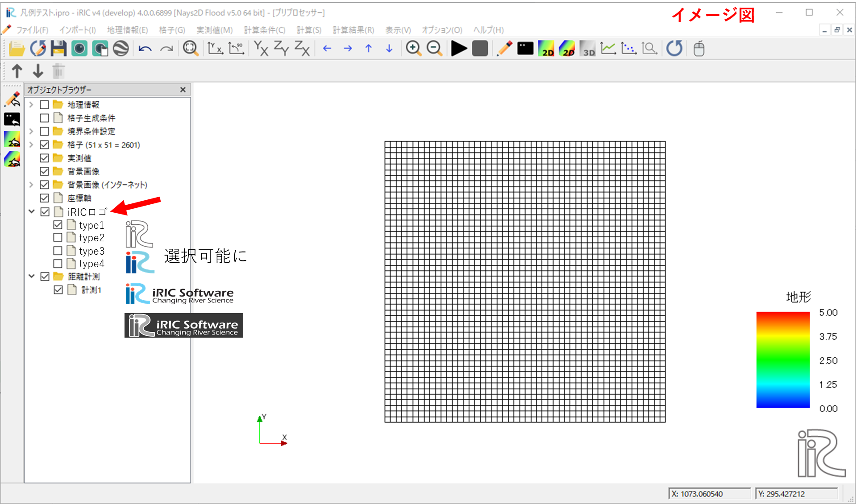
Task: Enable the type2 logo checkbox
Action: tap(58, 237)
